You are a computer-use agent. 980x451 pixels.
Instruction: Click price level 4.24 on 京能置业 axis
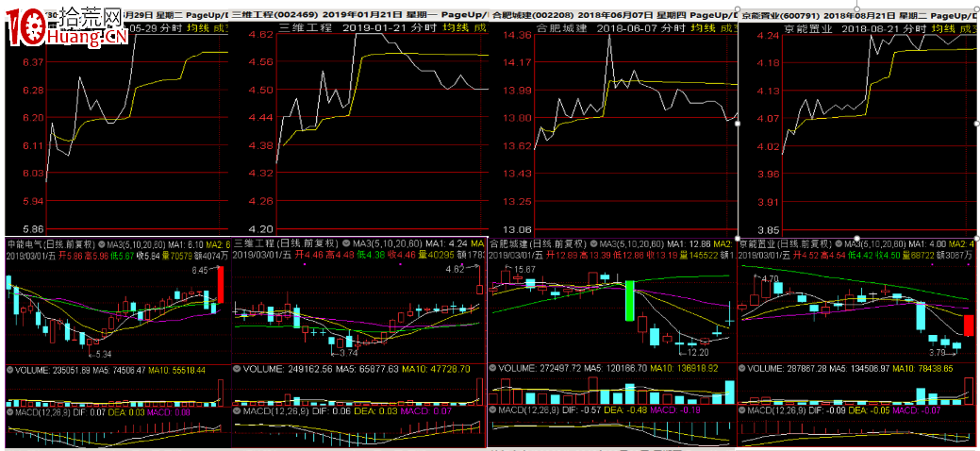pyautogui.click(x=766, y=35)
